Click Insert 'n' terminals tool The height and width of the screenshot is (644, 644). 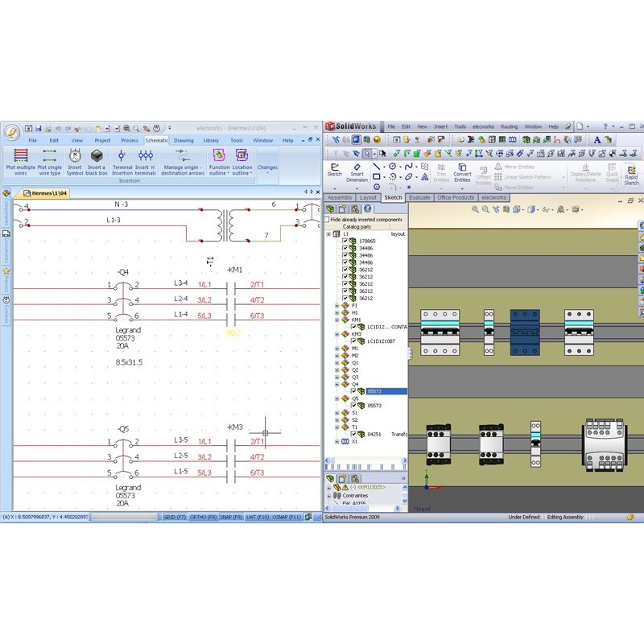click(146, 162)
